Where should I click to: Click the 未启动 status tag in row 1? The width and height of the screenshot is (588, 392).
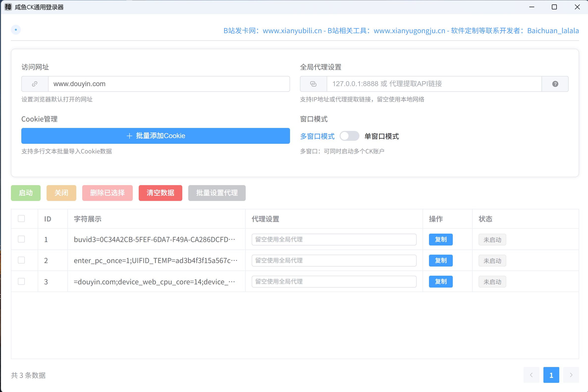tap(492, 240)
